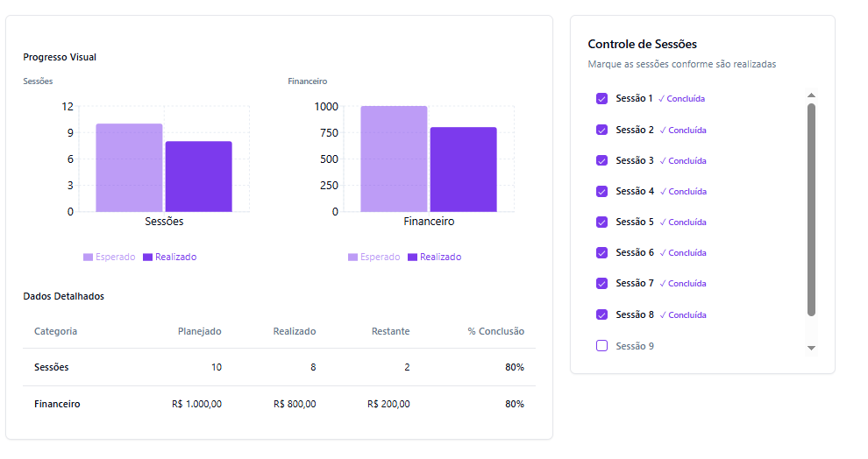Click Esperado legend swatch in Sessões chart
The width and height of the screenshot is (868, 459).
[x=89, y=258]
